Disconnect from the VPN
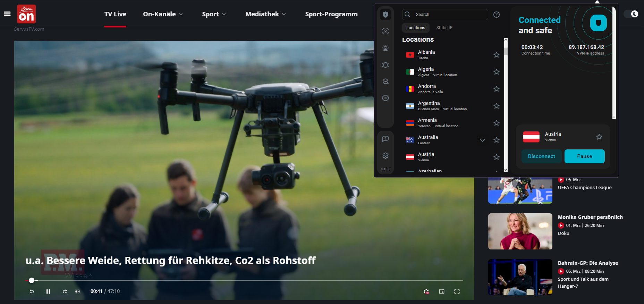644x304 pixels. [541, 156]
